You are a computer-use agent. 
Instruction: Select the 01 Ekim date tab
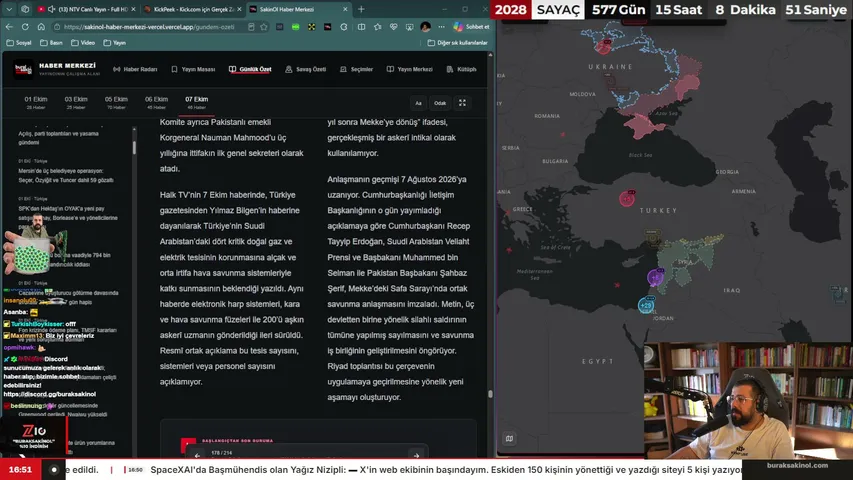(x=36, y=103)
